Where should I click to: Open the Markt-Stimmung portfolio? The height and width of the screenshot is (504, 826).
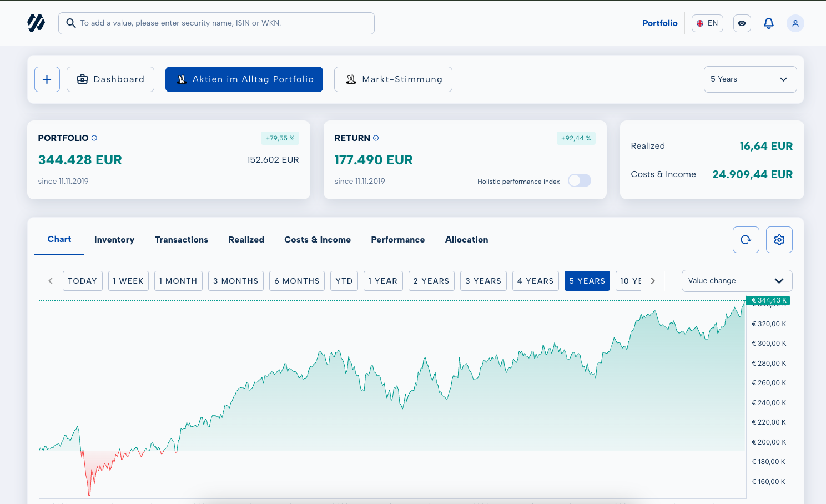pos(393,79)
